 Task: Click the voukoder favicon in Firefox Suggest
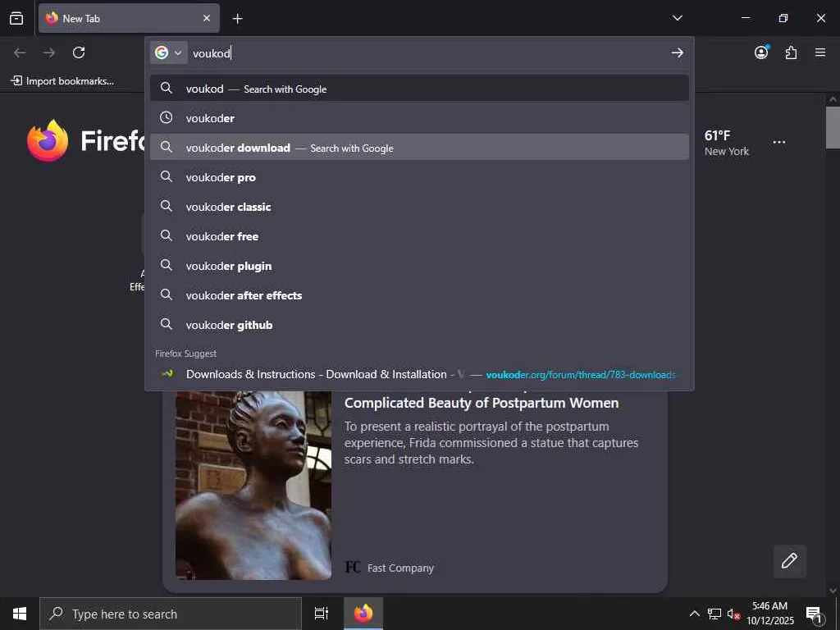point(167,374)
